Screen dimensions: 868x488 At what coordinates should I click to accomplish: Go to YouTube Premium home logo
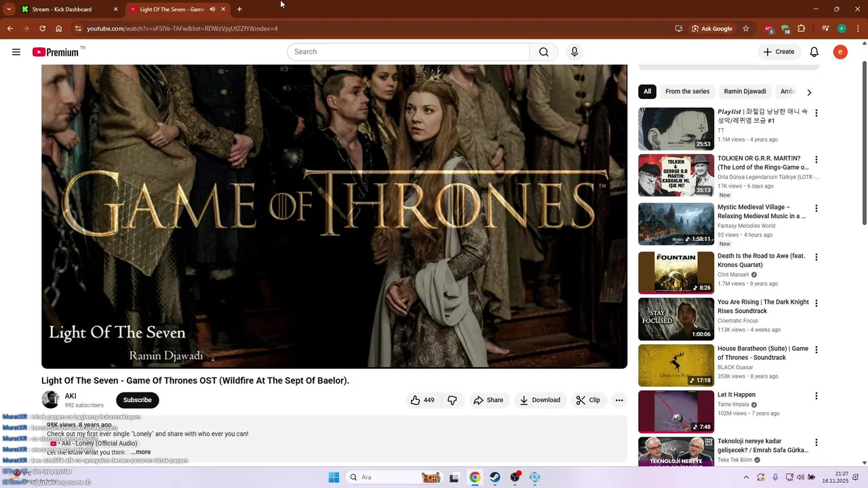coord(56,52)
